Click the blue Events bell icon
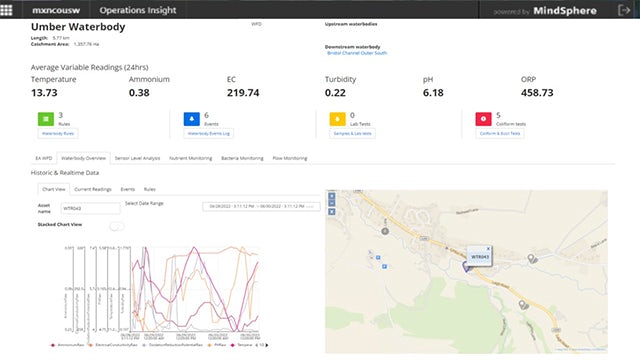The height and width of the screenshot is (360, 640). [191, 119]
